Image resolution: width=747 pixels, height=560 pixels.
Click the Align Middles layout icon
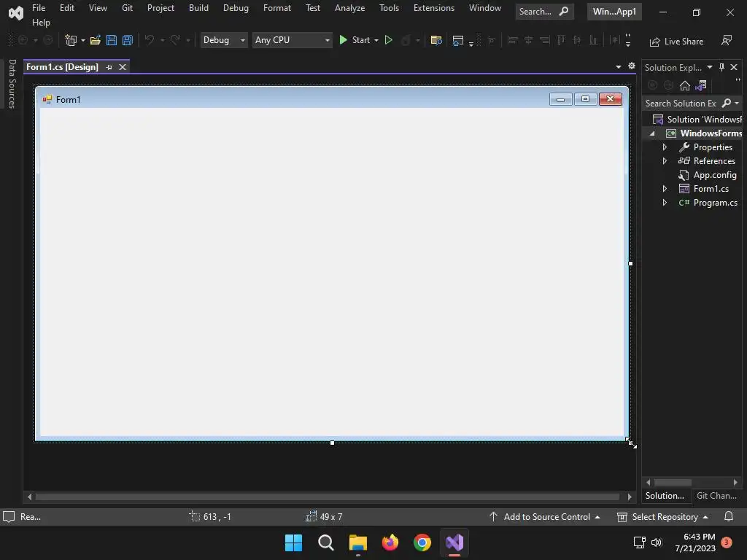[578, 41]
